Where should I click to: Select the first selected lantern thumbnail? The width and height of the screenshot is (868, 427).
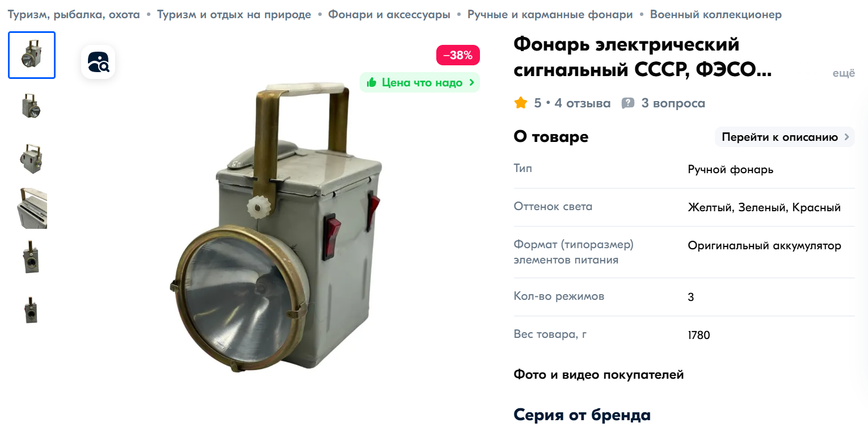click(32, 55)
